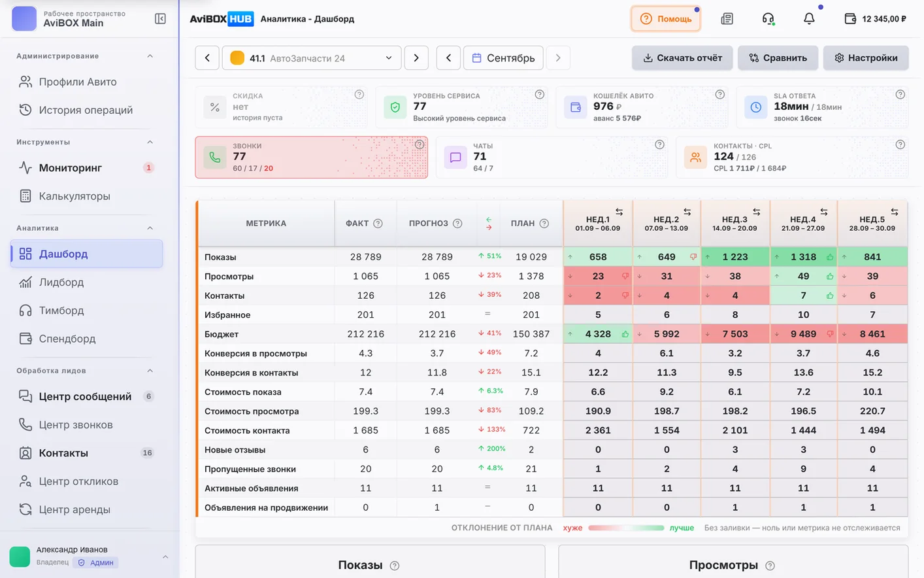
Task: Collapse the sidebar with the panel icon
Action: [x=160, y=19]
